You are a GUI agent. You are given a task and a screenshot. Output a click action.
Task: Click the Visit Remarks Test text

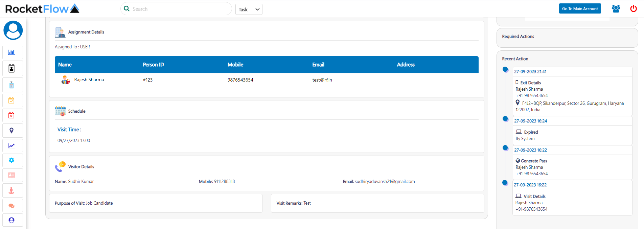[x=294, y=203]
